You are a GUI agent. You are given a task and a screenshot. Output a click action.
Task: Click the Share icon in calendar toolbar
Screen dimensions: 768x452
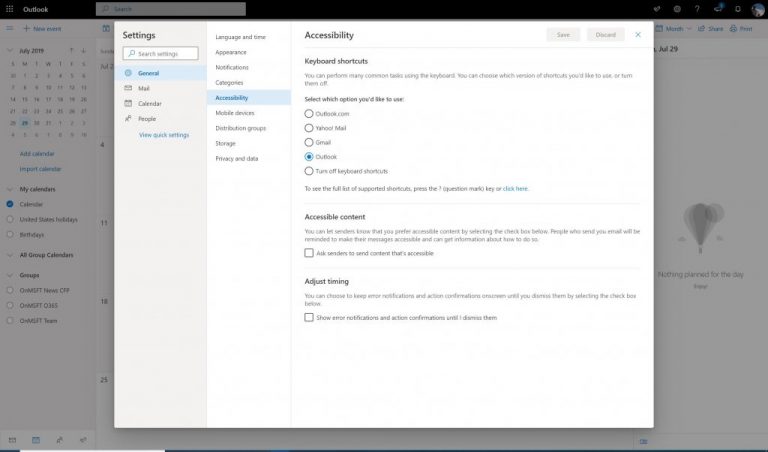coord(701,28)
